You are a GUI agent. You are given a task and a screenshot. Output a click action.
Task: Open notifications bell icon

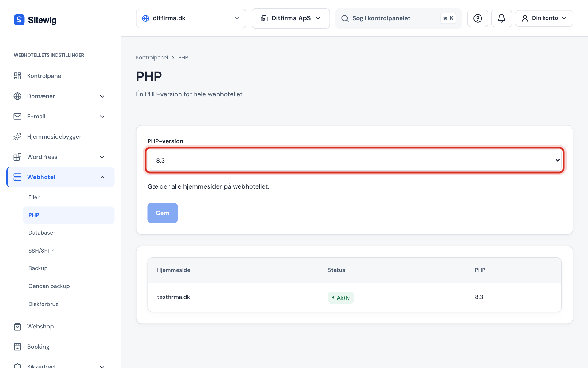click(501, 18)
